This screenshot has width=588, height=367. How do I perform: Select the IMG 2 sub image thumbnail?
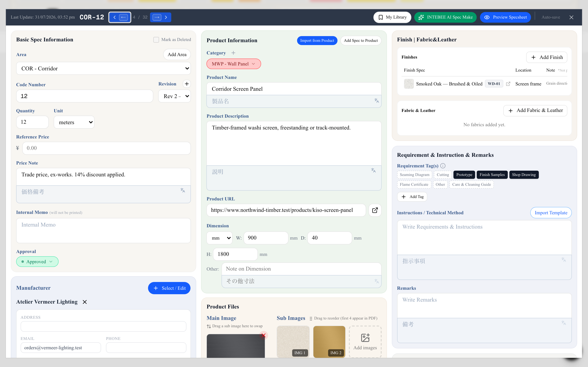tap(329, 342)
